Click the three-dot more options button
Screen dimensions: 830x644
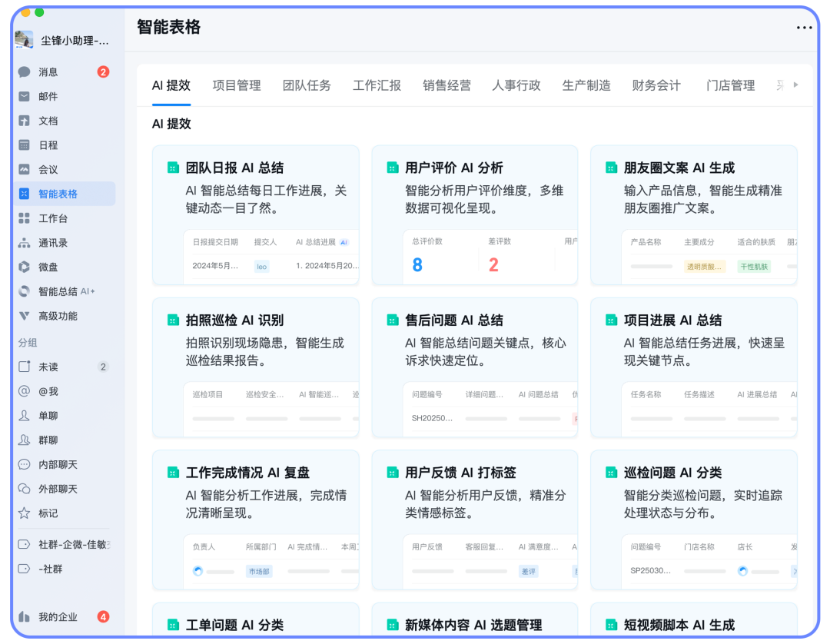804,28
